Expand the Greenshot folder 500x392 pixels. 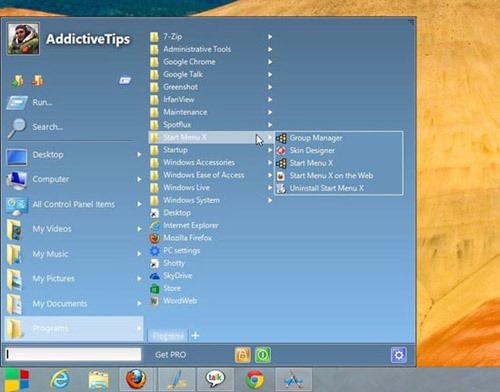(x=211, y=87)
